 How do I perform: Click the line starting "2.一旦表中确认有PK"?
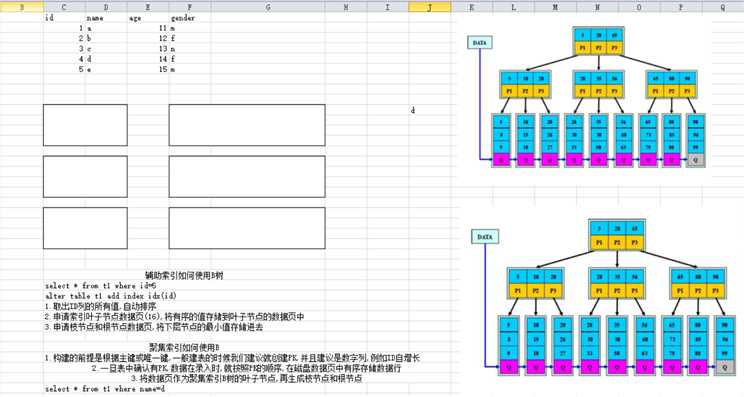[x=246, y=368]
